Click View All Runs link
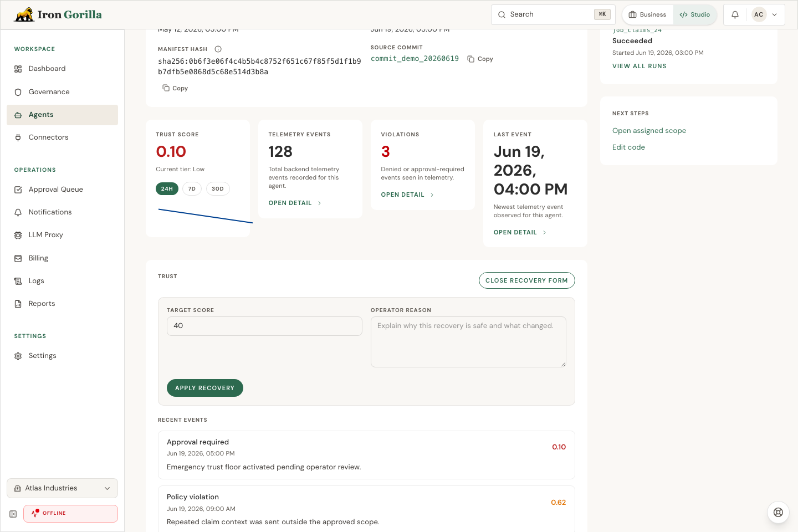This screenshot has height=532, width=798. point(640,66)
